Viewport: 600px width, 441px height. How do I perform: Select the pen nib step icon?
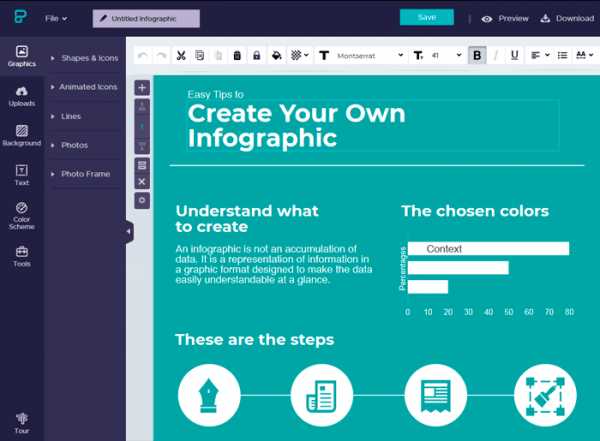[x=209, y=395]
